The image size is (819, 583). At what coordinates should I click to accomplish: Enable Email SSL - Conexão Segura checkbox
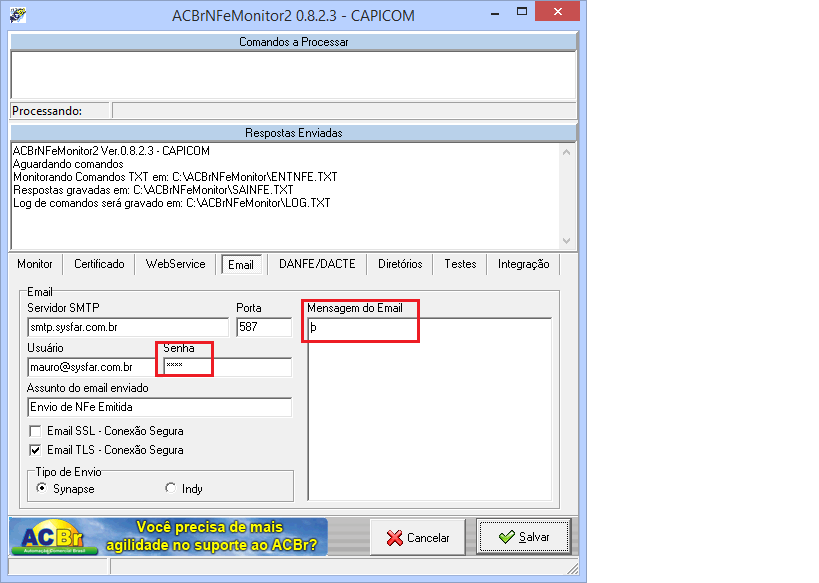pos(35,431)
